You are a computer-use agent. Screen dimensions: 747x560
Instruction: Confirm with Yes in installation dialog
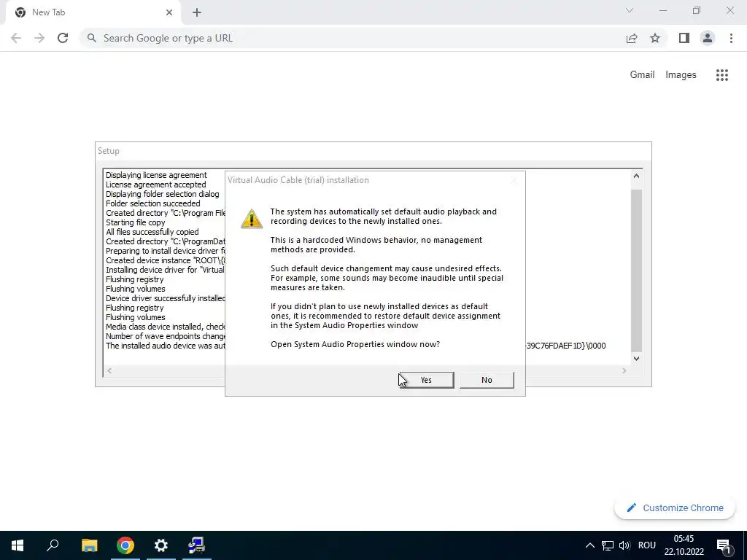[x=426, y=380]
